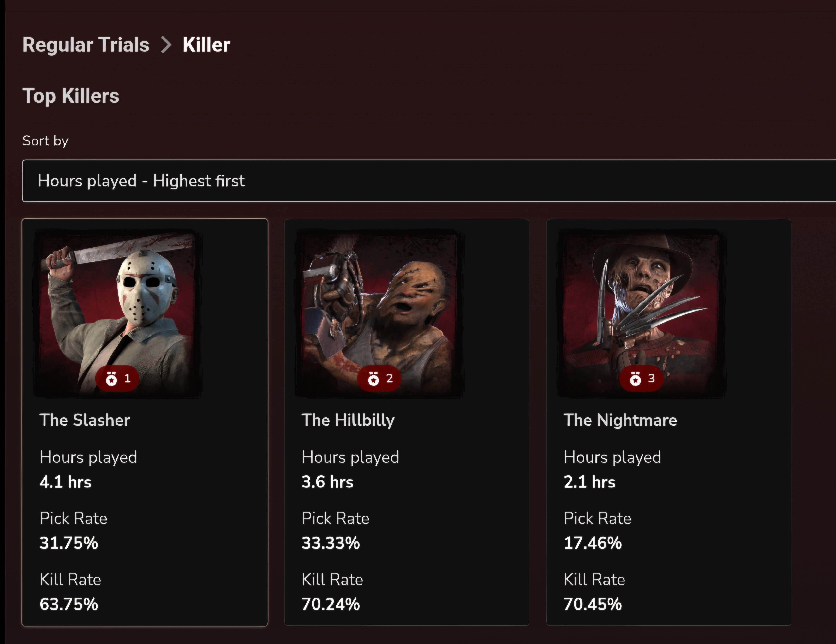Screen dimensions: 836x644
Task: Click the rank 2 medal badge
Action: pyautogui.click(x=379, y=379)
